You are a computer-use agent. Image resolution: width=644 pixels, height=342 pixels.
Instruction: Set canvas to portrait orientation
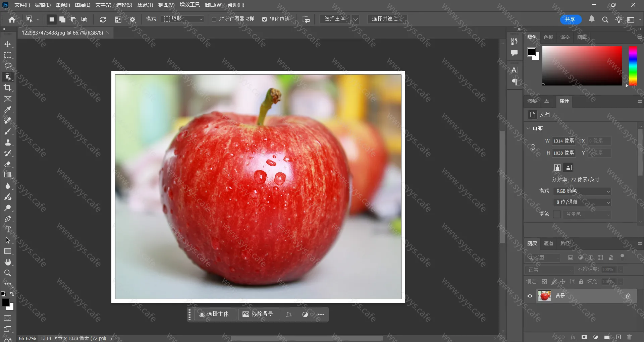point(557,168)
